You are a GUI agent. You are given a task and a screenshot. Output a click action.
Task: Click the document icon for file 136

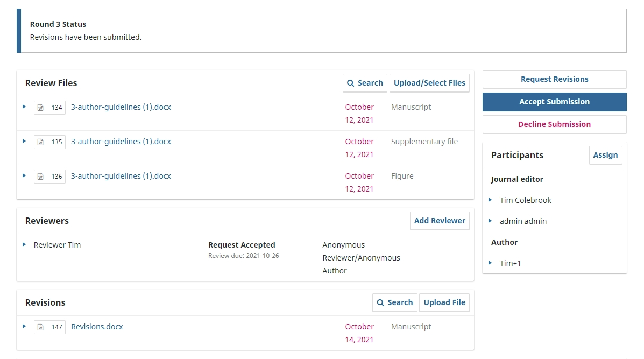pos(40,177)
